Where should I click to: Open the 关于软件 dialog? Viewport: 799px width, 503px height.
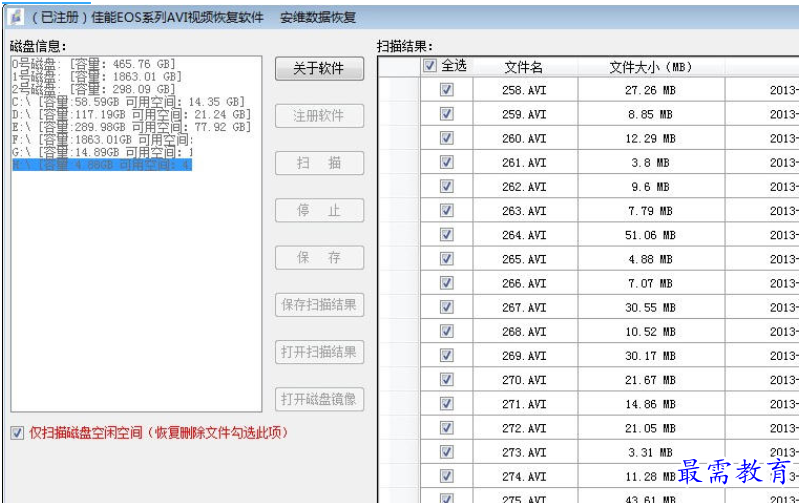319,68
